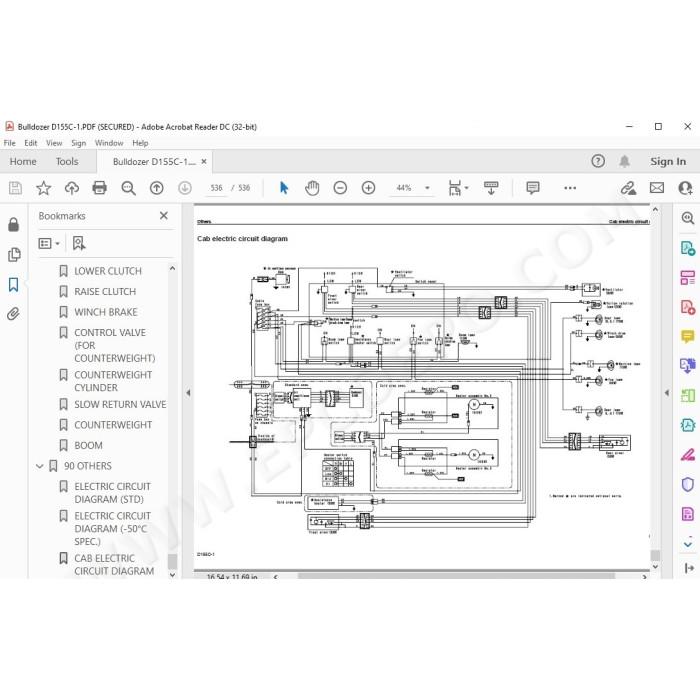Open the 44% zoom level dropdown
Image resolution: width=700 pixels, height=700 pixels.
[427, 188]
